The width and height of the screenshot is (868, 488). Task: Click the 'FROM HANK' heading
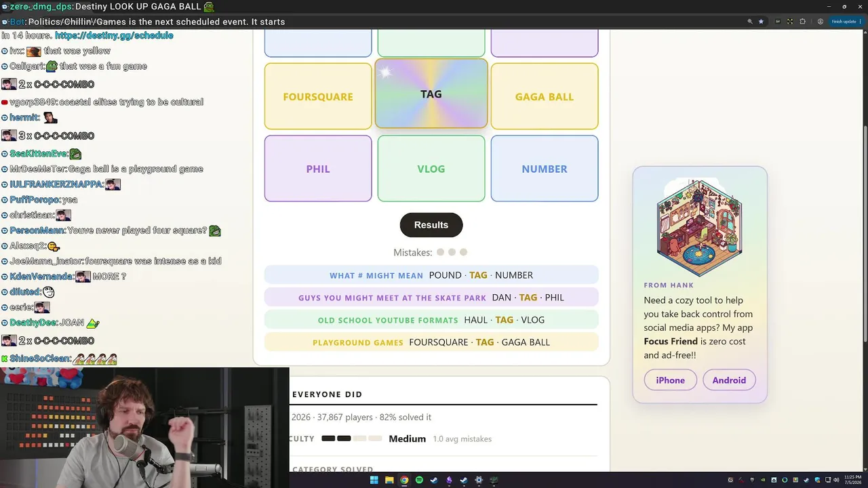(669, 285)
